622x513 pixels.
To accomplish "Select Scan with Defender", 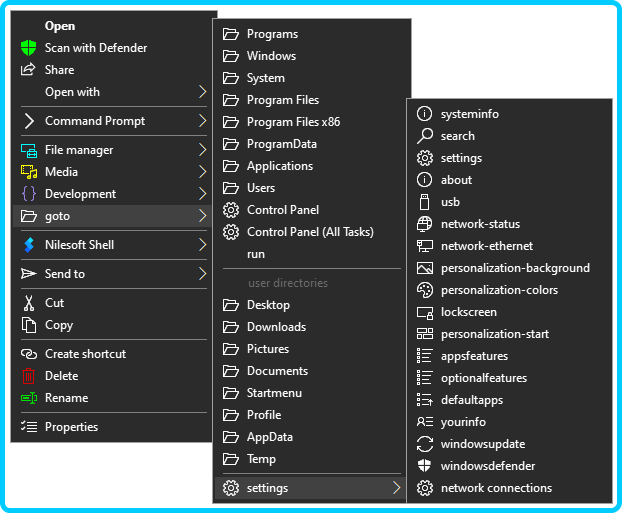I will coord(113,48).
